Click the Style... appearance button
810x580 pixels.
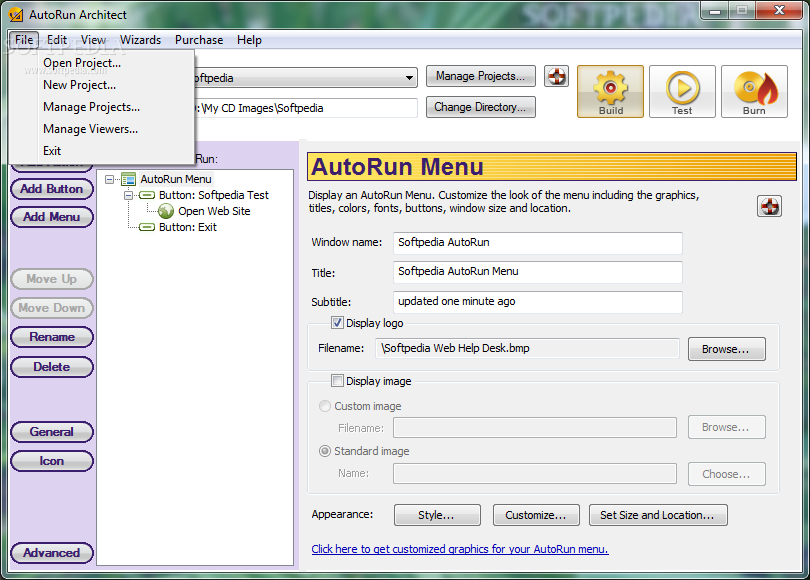tap(437, 515)
